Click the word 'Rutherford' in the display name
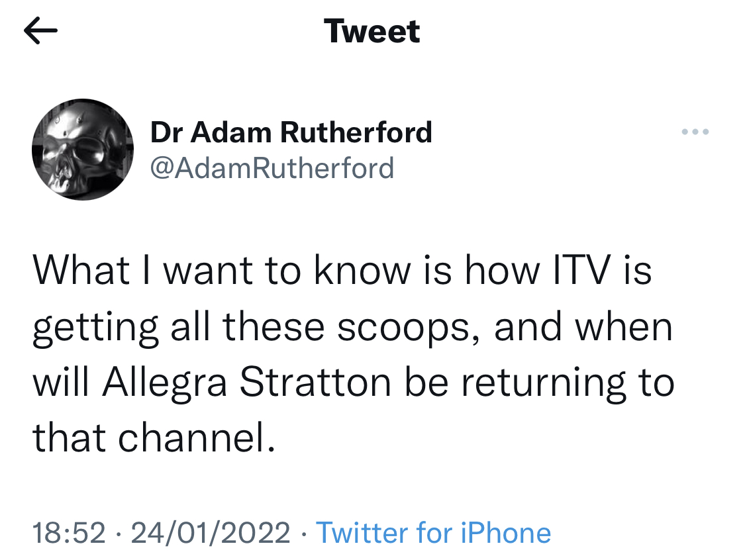Screen dimensions: 745x560 click(356, 132)
